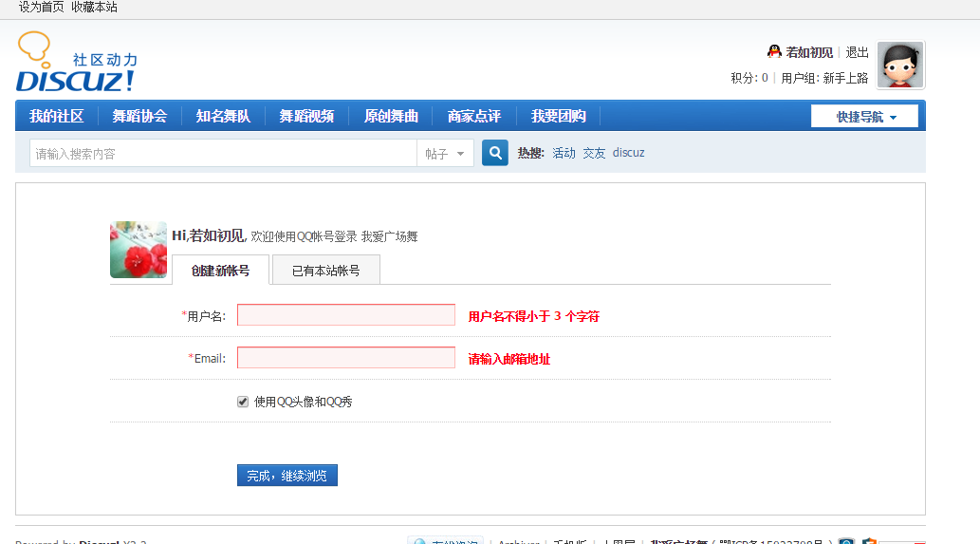Image resolution: width=980 pixels, height=544 pixels.
Task: Click the 退出 logout link
Action: click(857, 52)
